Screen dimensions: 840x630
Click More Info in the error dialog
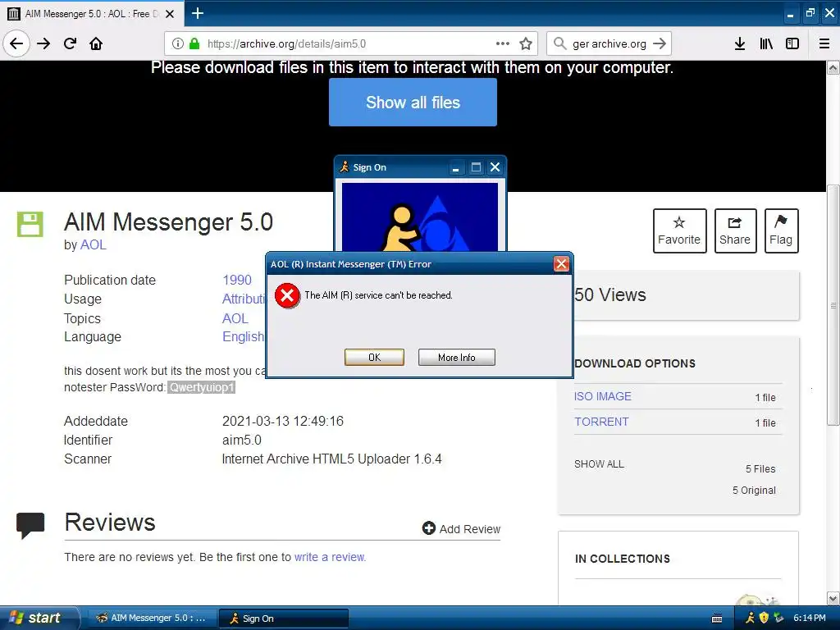pos(456,358)
